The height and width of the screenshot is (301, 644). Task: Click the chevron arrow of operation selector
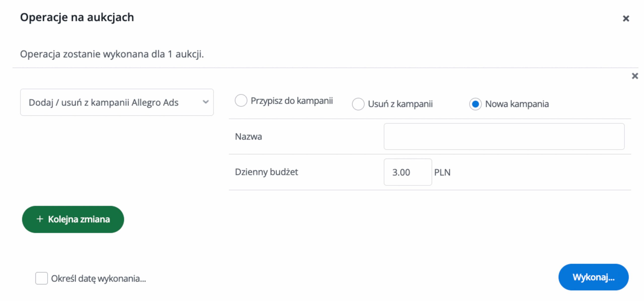(206, 102)
